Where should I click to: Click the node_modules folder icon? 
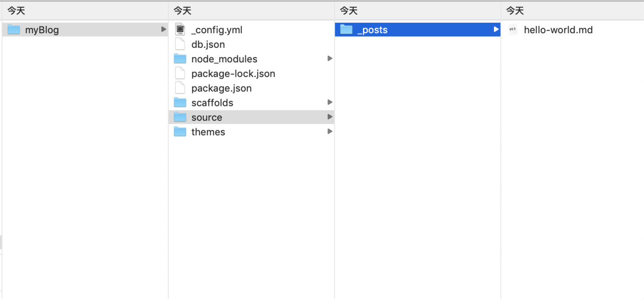pyautogui.click(x=180, y=59)
